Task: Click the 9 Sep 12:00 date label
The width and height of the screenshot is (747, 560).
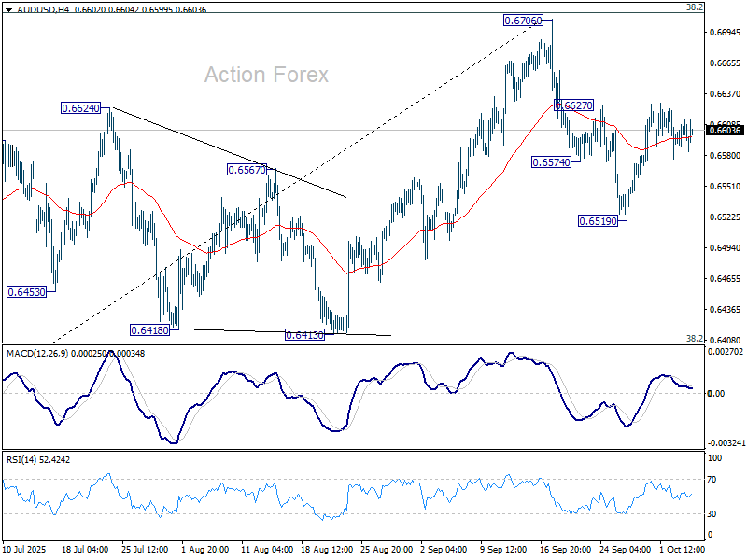Action: 503,549
